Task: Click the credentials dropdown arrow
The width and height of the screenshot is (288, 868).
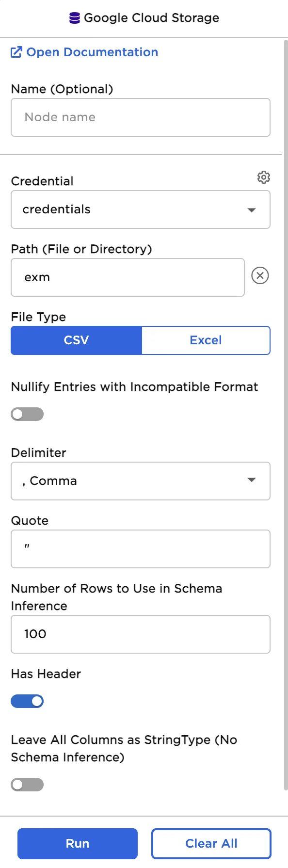Action: coord(252,209)
